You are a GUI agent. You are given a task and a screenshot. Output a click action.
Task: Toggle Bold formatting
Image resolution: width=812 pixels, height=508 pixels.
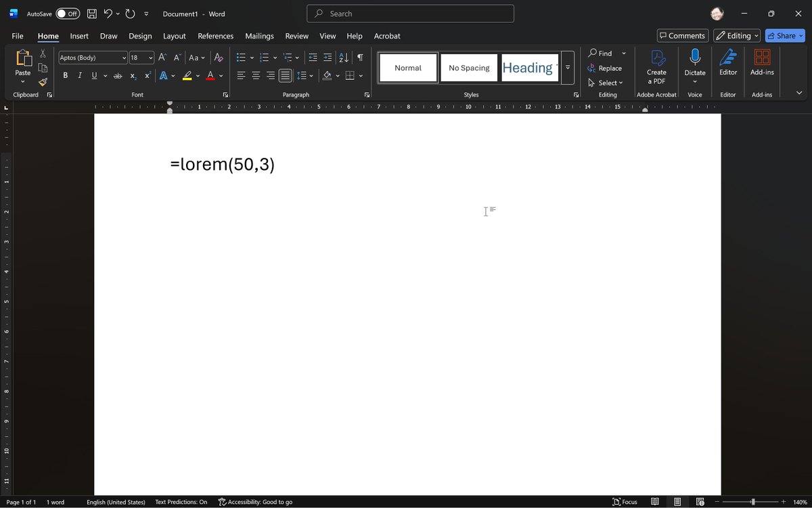66,75
